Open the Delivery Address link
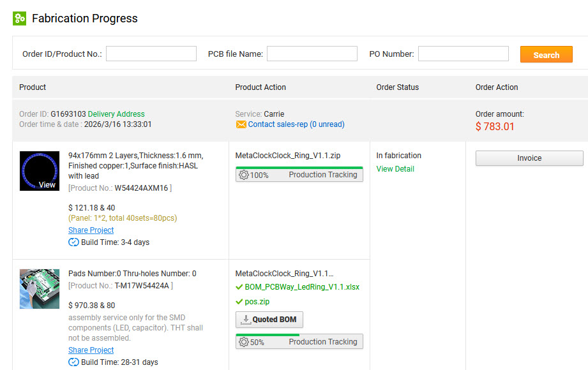Image resolution: width=588 pixels, height=370 pixels. click(x=116, y=114)
